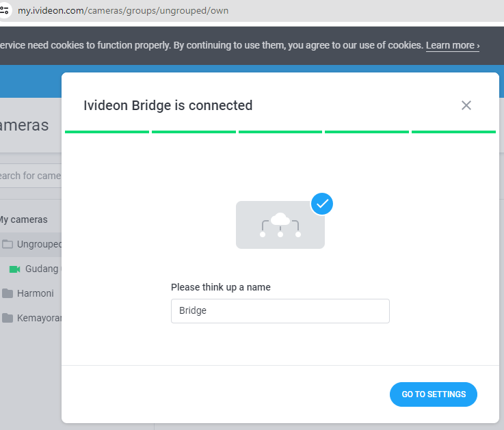Screen dimensions: 504x430
Task: Click the browser URL address text
Action: point(123,11)
